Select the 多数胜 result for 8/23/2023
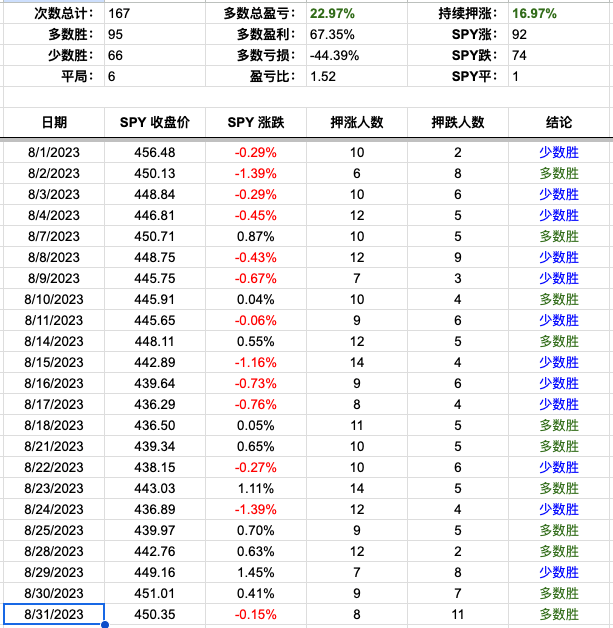 (x=559, y=488)
